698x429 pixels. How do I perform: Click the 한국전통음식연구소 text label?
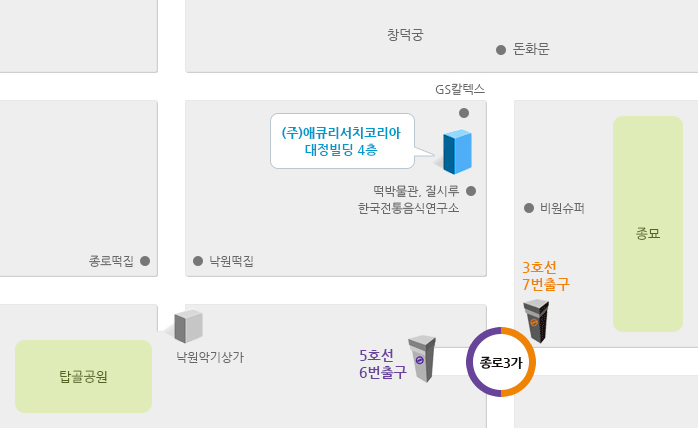409,208
